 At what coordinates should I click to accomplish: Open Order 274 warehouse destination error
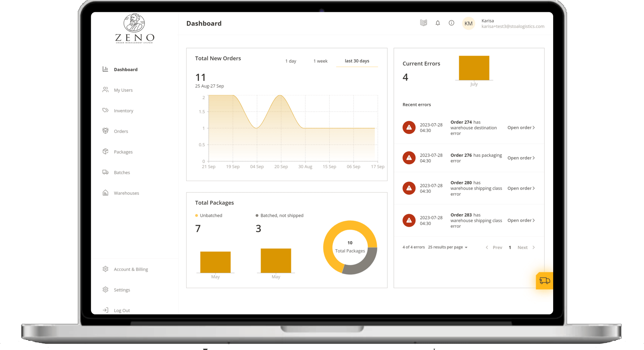pyautogui.click(x=521, y=127)
